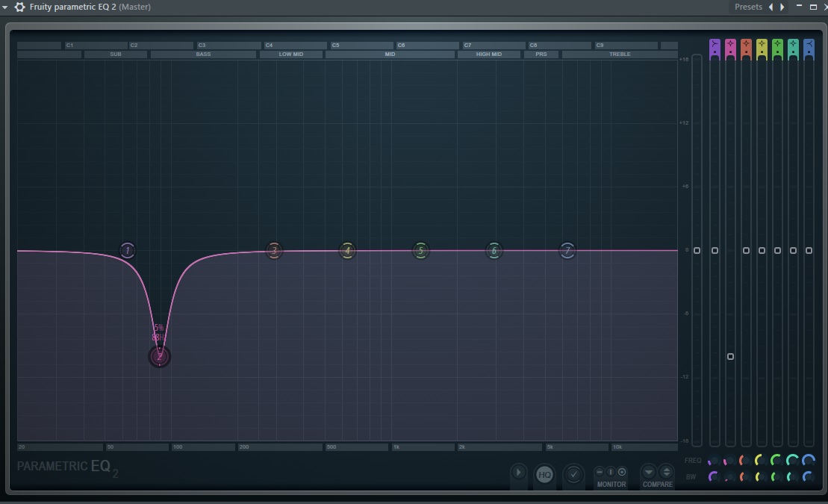
Task: Toggle the HQ high quality mode button
Action: pos(544,474)
